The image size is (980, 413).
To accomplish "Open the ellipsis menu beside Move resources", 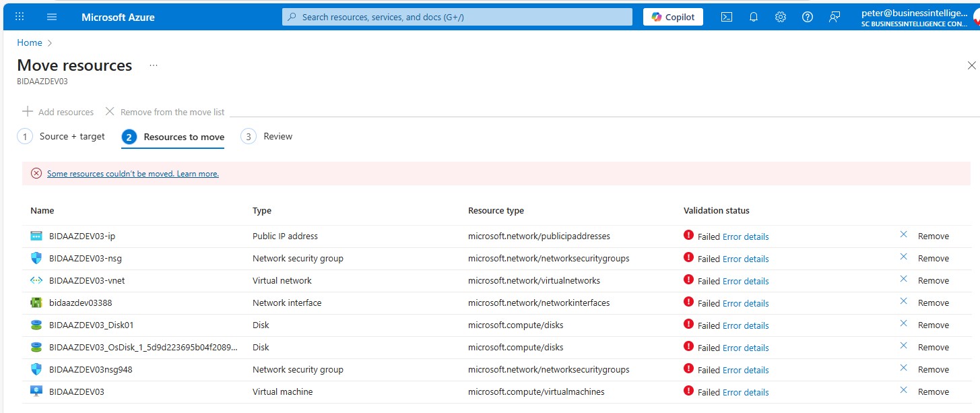I will pos(154,65).
